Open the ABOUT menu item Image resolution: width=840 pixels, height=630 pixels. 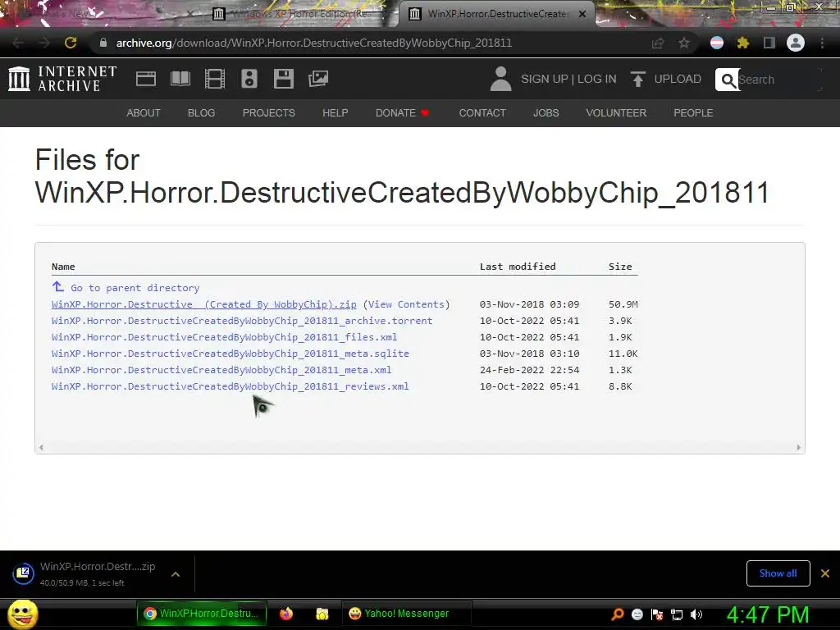[144, 113]
